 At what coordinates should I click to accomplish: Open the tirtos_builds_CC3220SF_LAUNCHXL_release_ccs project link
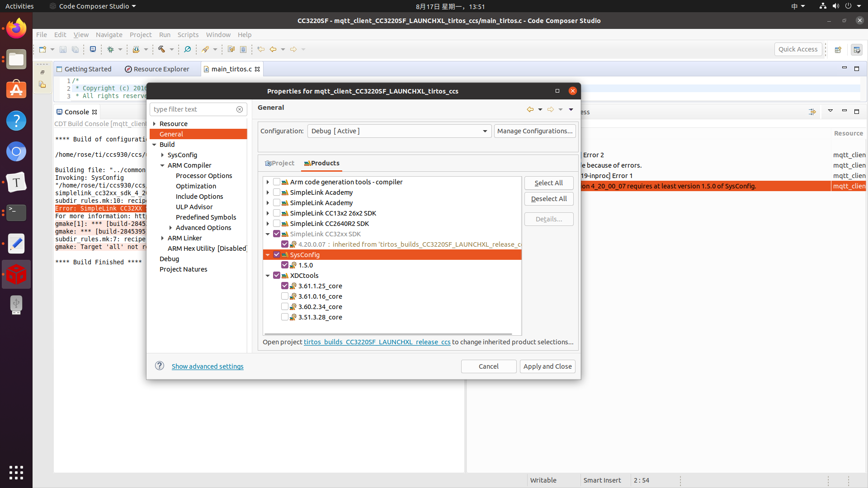(377, 342)
